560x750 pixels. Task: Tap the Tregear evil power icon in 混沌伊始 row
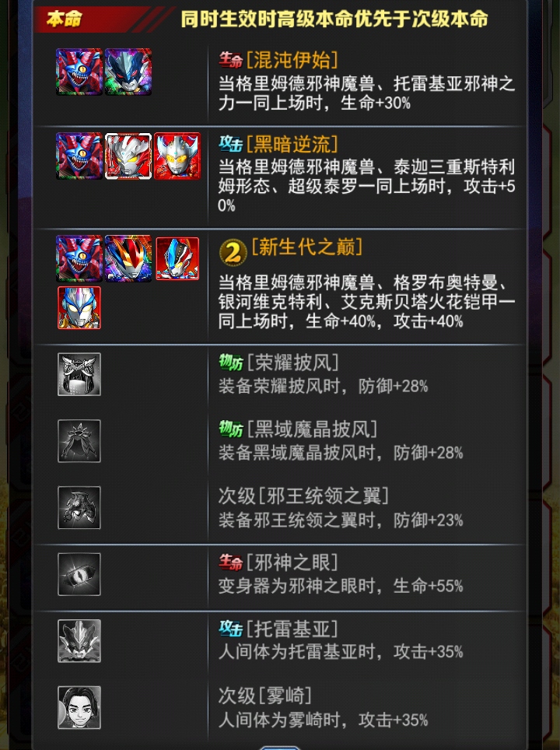pyautogui.click(x=128, y=72)
